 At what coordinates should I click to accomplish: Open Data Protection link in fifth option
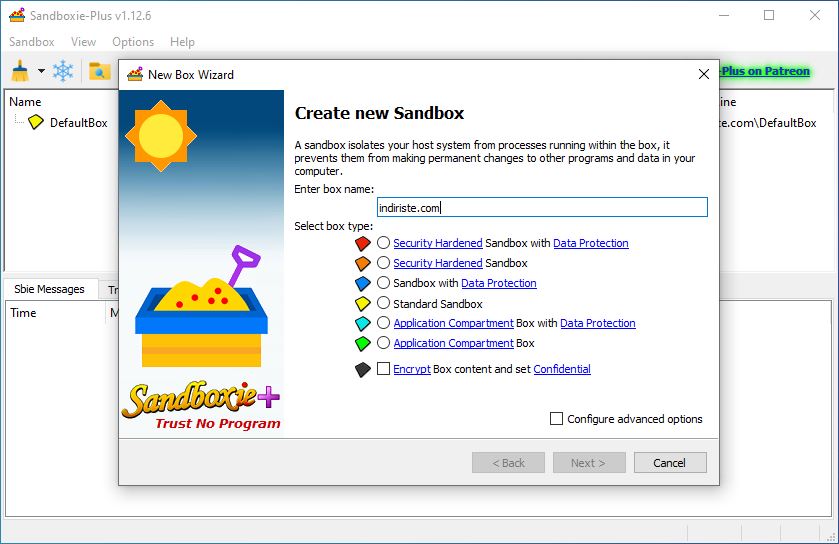598,323
